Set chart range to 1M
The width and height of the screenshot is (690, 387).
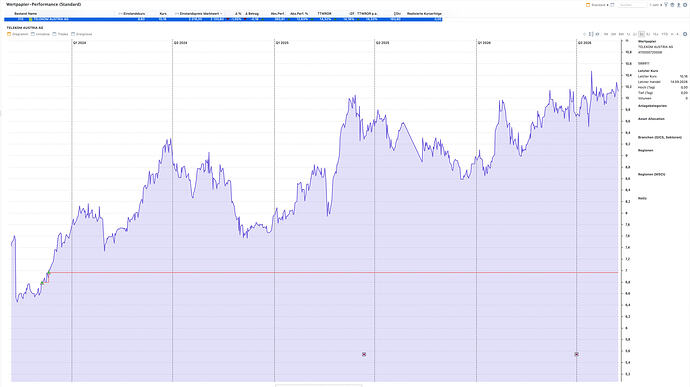[x=606, y=34]
